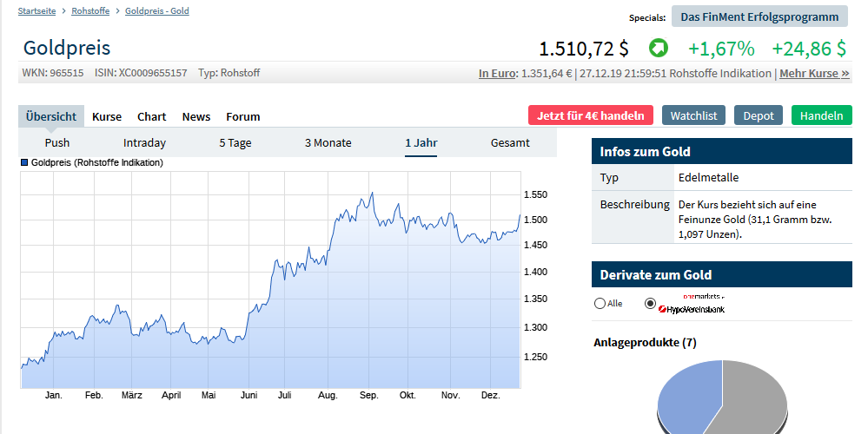Select the Gesamt chart range

510,142
